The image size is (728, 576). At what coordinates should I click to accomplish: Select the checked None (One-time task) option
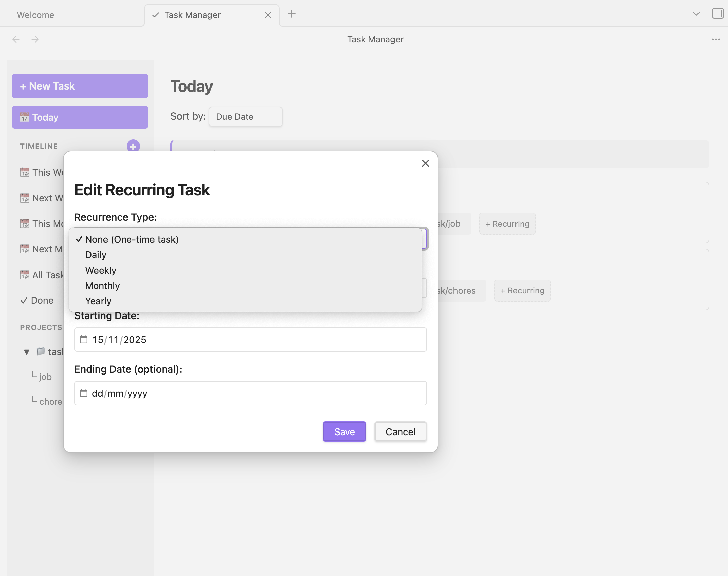[x=132, y=239]
